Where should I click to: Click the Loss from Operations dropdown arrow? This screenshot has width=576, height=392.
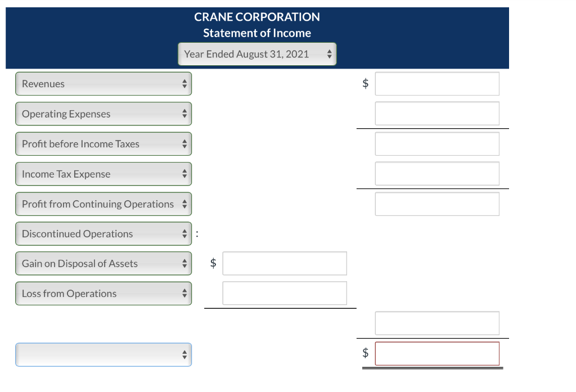[184, 293]
